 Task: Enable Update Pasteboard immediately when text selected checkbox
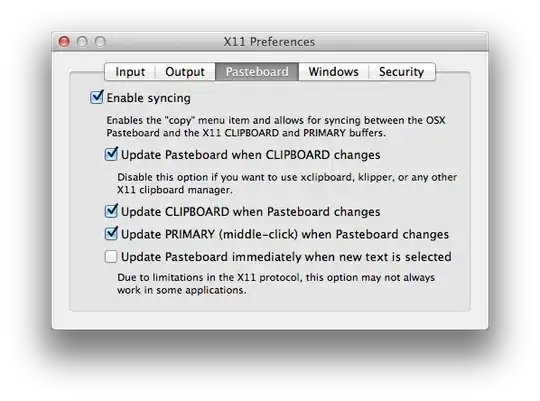pyautogui.click(x=111, y=257)
